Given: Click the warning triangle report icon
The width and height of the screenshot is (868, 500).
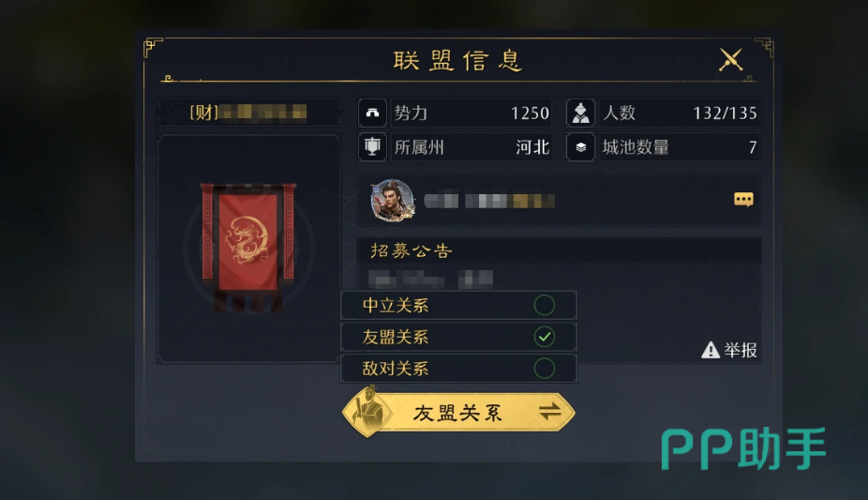Looking at the screenshot, I should coord(711,350).
